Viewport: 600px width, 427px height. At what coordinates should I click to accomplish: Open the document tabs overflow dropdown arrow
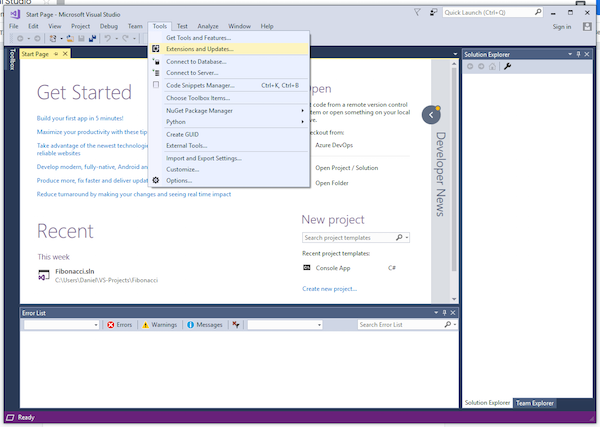click(455, 54)
